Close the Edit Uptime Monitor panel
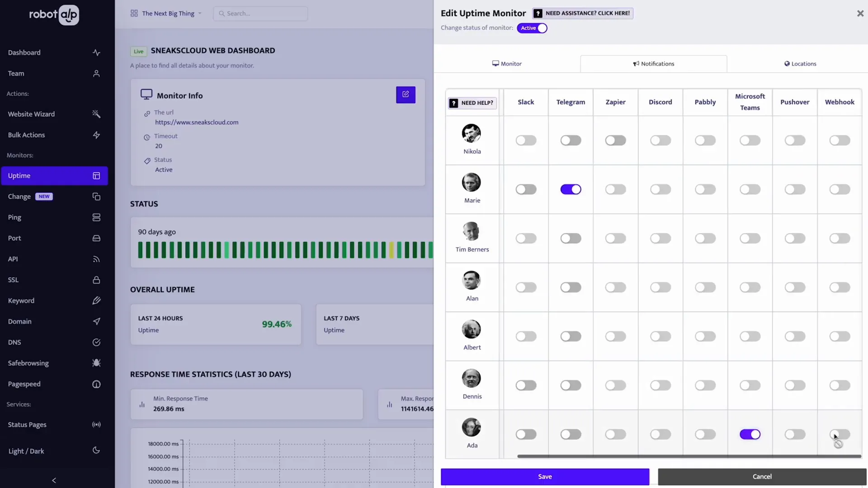The height and width of the screenshot is (488, 868). point(860,14)
